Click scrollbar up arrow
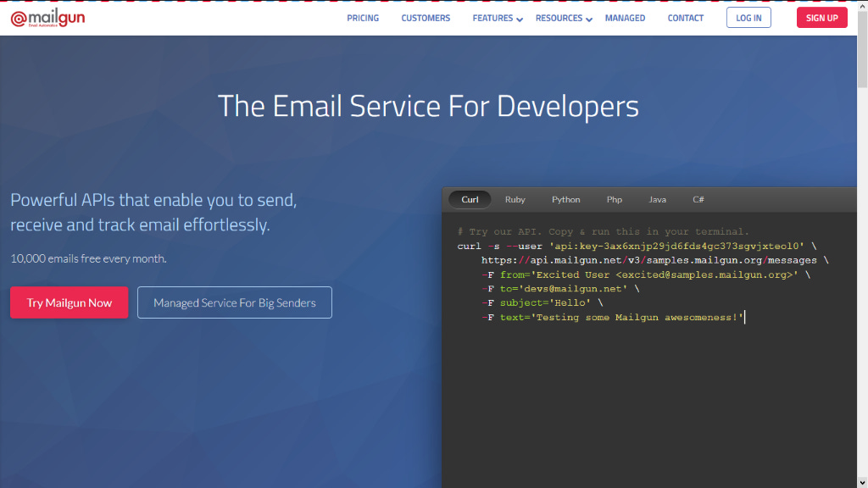 862,5
